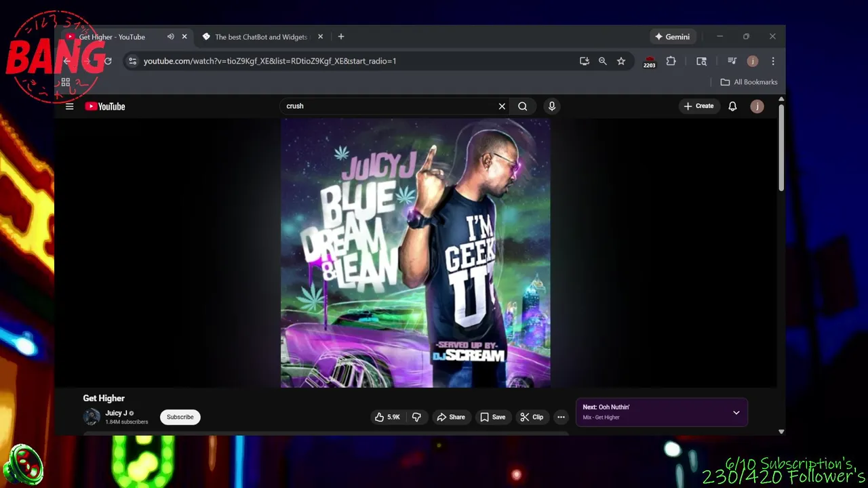Viewport: 868px width, 488px height.
Task: Open the zoom magnifier in address bar
Action: pyautogui.click(x=603, y=61)
